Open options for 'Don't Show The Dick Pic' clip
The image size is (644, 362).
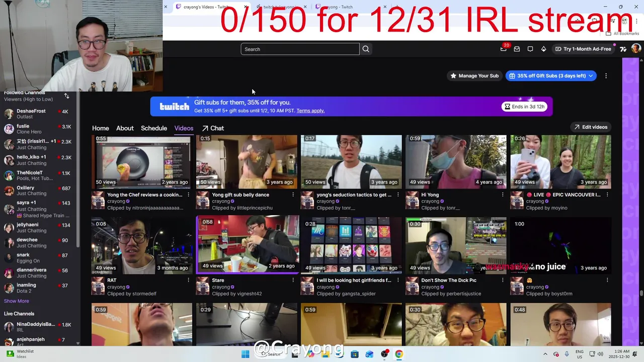(x=503, y=280)
